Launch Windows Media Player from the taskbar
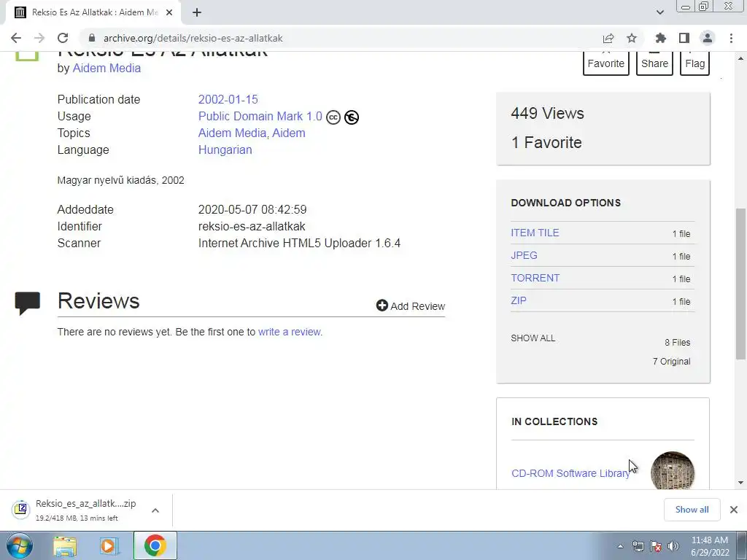 coord(109,546)
